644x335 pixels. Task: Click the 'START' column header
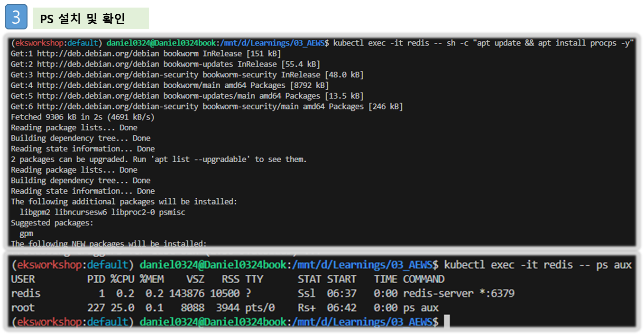click(x=341, y=279)
